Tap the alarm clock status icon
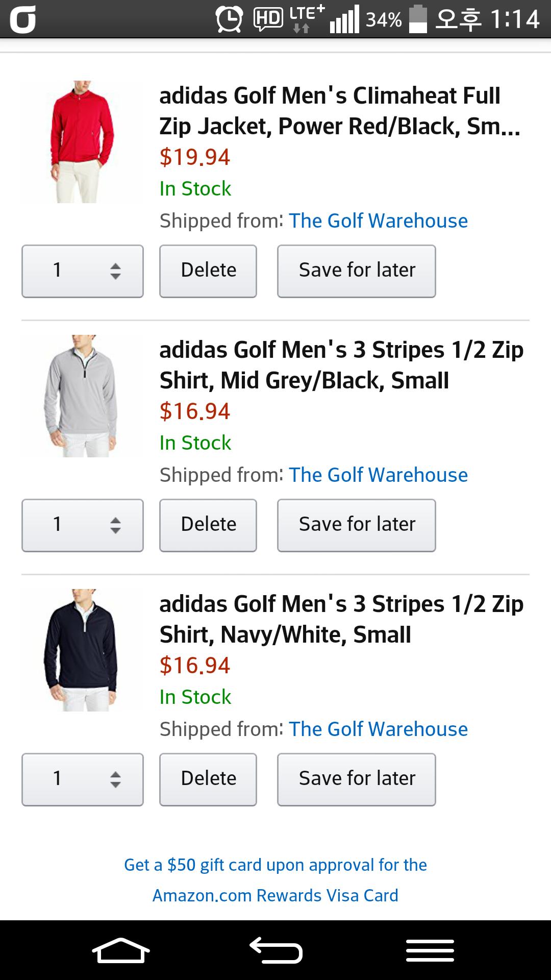551x980 pixels. (x=229, y=19)
